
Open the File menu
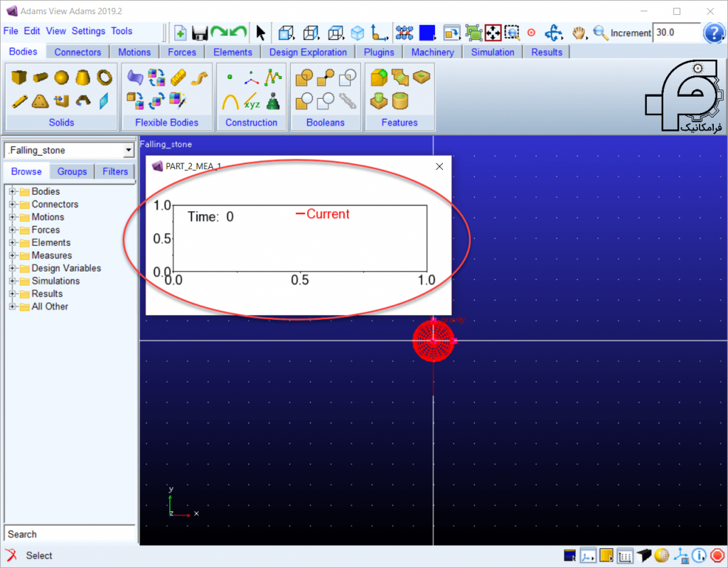[11, 31]
